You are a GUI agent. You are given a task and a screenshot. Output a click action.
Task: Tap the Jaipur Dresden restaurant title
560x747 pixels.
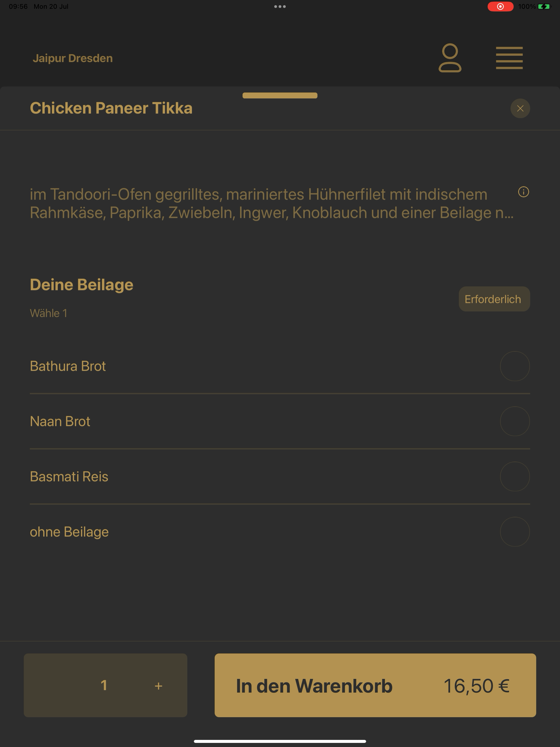tap(73, 58)
